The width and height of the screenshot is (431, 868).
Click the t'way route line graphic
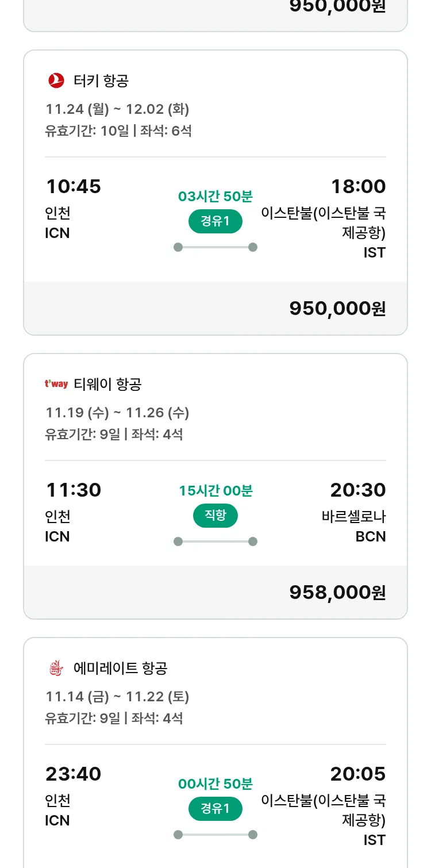[215, 541]
